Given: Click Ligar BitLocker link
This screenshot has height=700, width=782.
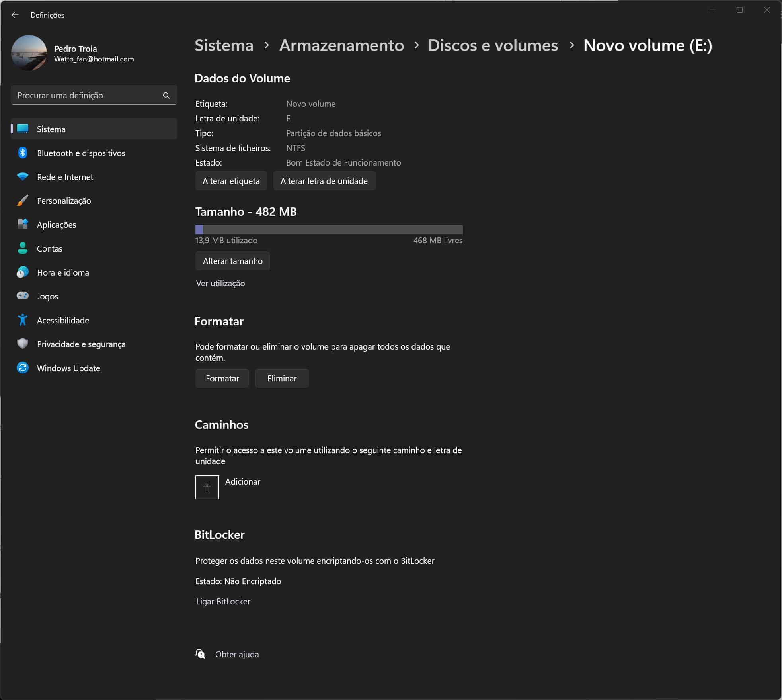Looking at the screenshot, I should pos(223,601).
